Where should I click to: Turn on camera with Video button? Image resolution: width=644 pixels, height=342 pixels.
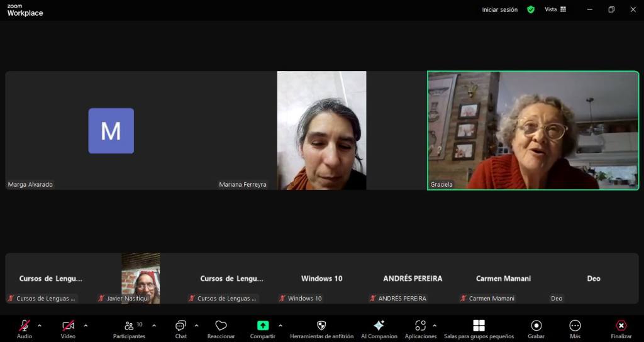point(68,328)
